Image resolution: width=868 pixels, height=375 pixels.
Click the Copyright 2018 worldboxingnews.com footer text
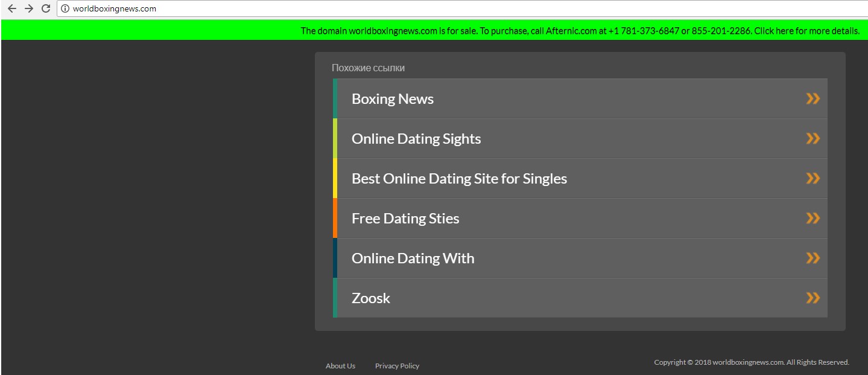pyautogui.click(x=752, y=362)
